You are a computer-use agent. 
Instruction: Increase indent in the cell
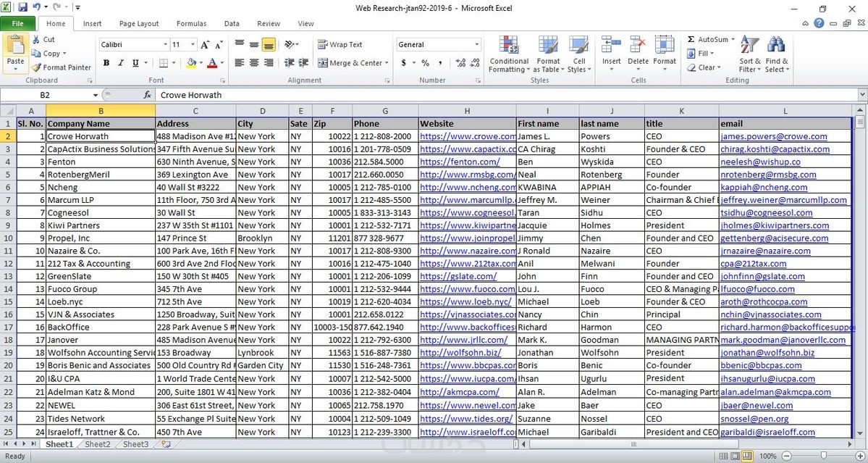303,63
